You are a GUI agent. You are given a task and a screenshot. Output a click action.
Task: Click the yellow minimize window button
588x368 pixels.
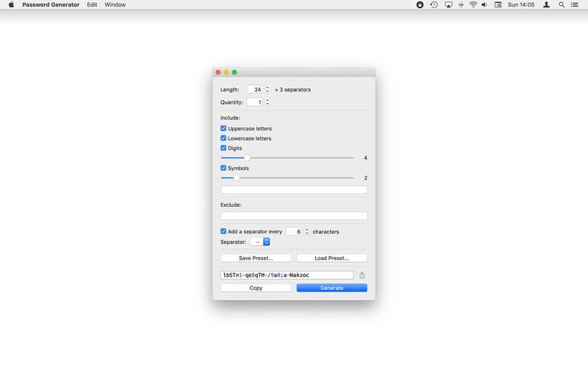(226, 72)
